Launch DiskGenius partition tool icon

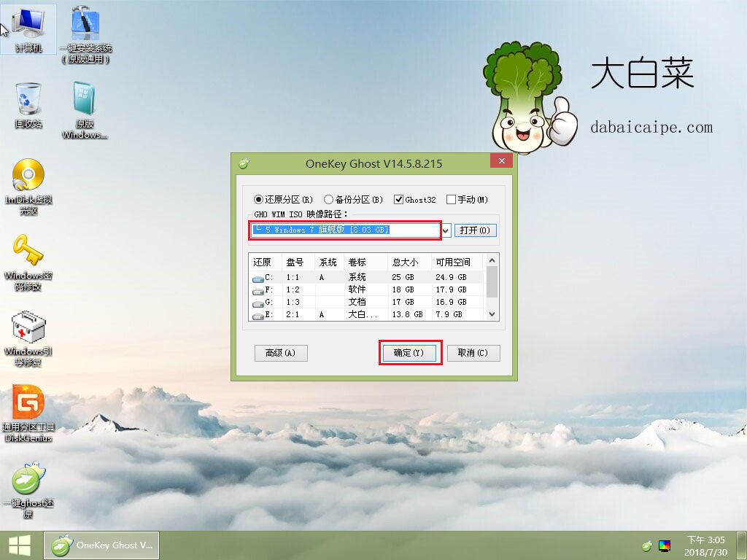tap(28, 404)
